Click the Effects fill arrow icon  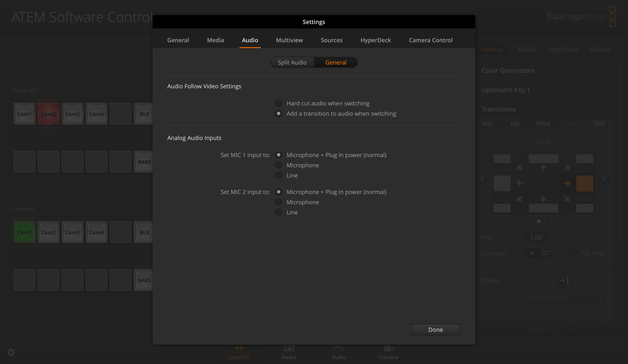564,280
